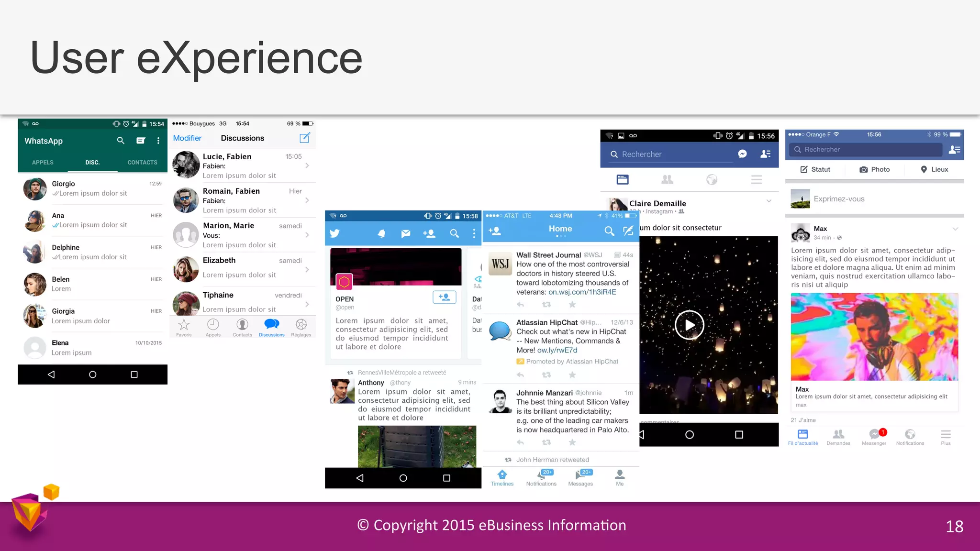Open Twitter Notifications tab with 20+ badge

(541, 478)
